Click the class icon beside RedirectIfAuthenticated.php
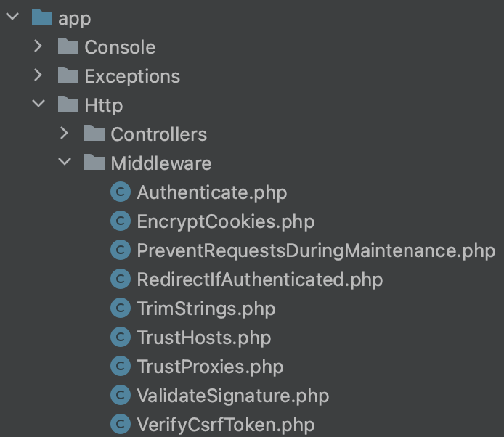This screenshot has width=504, height=437. [120, 279]
